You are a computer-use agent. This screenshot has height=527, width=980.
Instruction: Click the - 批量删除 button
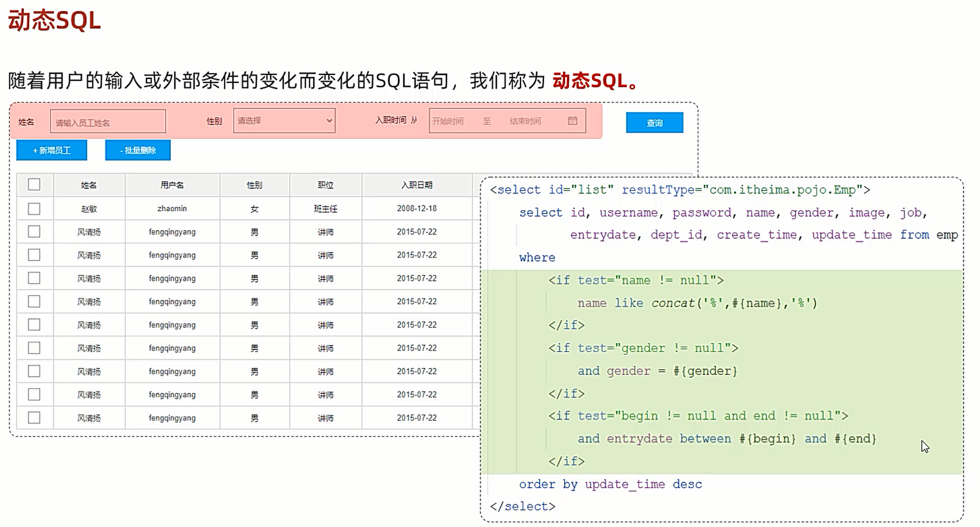[138, 150]
